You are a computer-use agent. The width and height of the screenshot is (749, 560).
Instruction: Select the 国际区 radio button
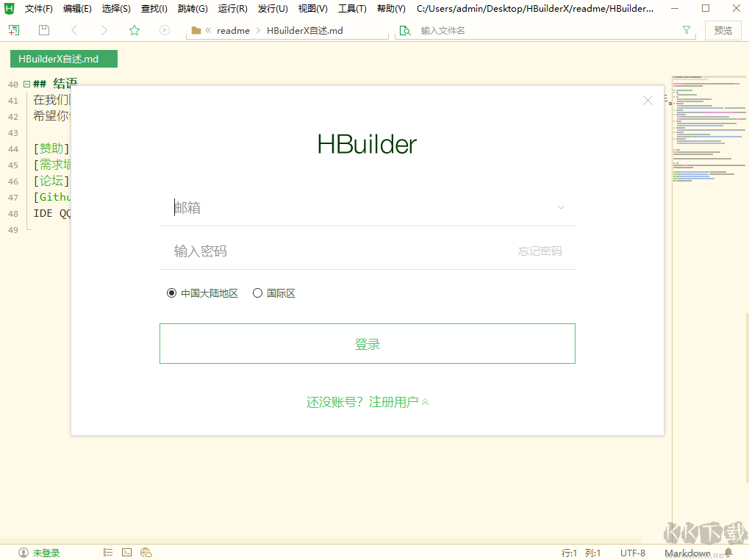coord(257,293)
